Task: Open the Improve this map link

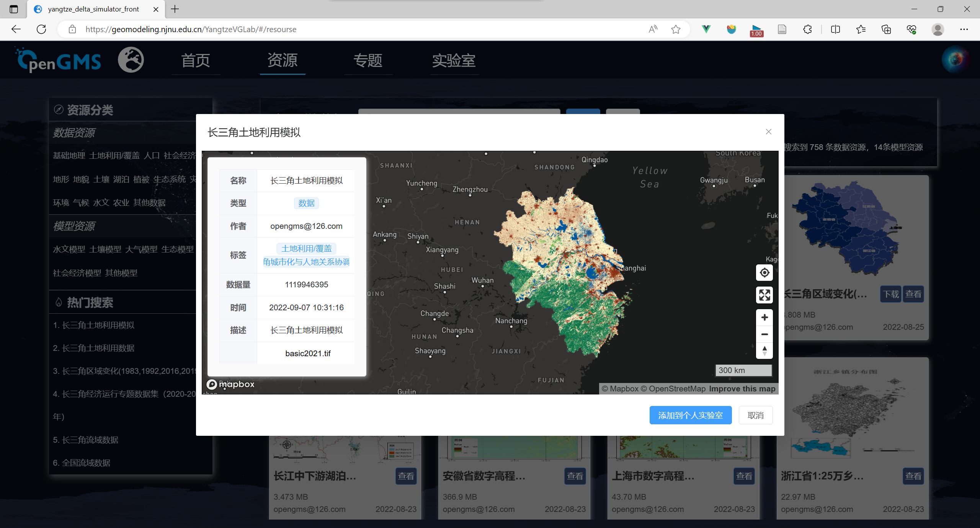Action: tap(742, 389)
